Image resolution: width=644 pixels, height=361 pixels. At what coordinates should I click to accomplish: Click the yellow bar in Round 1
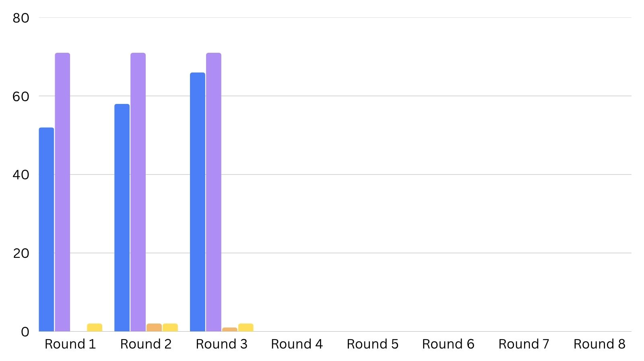coord(95,328)
